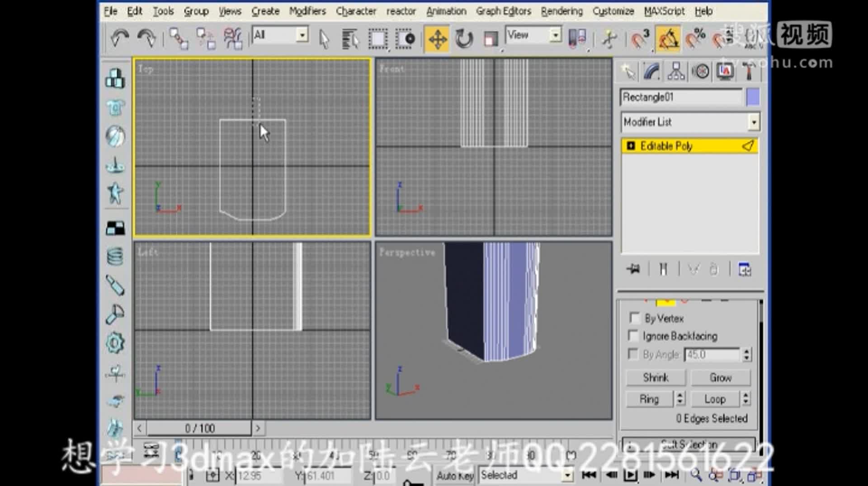Image resolution: width=868 pixels, height=486 pixels.
Task: Open the Modifier List dropdown
Action: click(x=754, y=122)
